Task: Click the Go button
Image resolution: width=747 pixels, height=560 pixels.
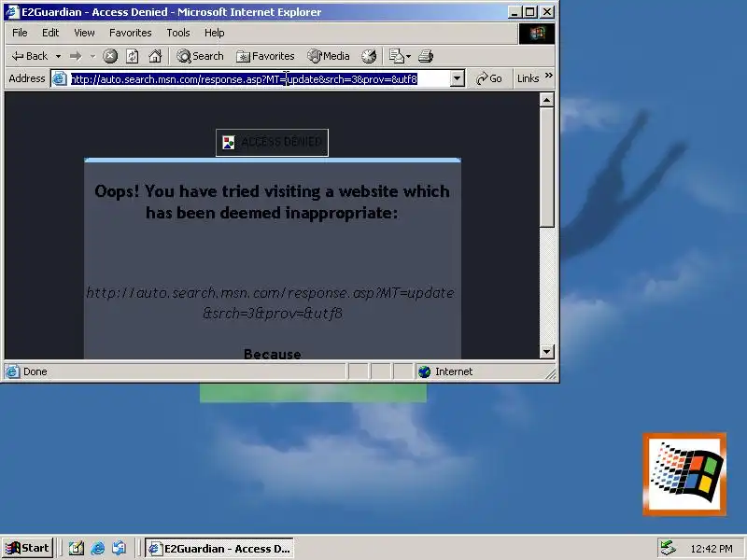Action: point(489,78)
